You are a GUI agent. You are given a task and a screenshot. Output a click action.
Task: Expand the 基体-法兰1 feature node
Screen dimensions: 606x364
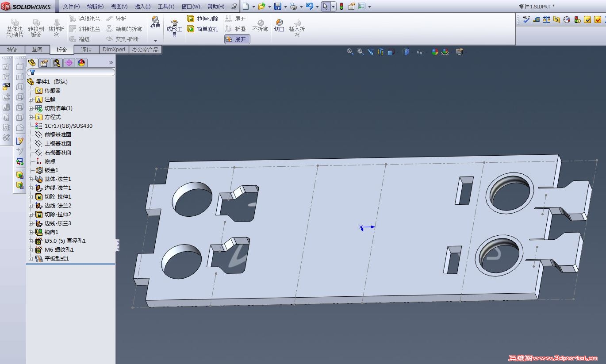31,179
